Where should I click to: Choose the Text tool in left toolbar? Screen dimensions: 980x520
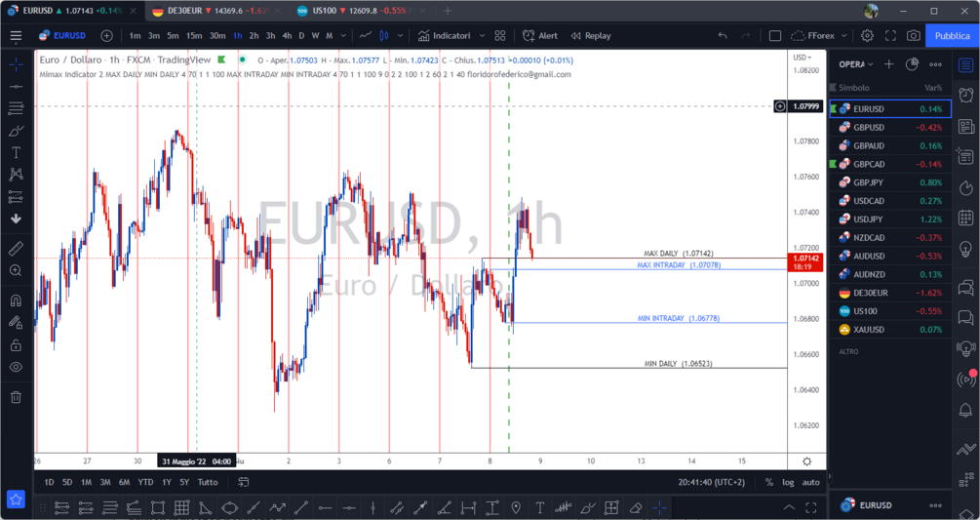(17, 152)
